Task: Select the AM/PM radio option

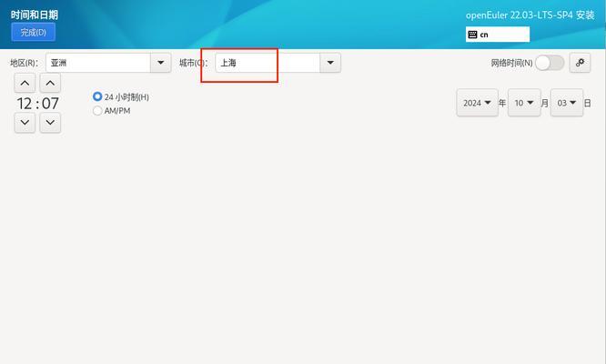Action: [x=112, y=111]
